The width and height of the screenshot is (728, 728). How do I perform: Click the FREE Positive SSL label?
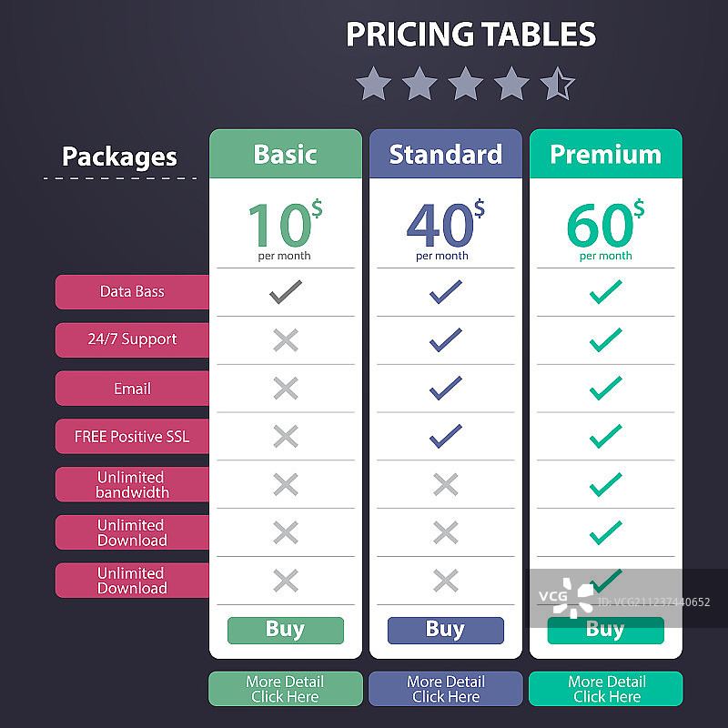[x=132, y=437]
